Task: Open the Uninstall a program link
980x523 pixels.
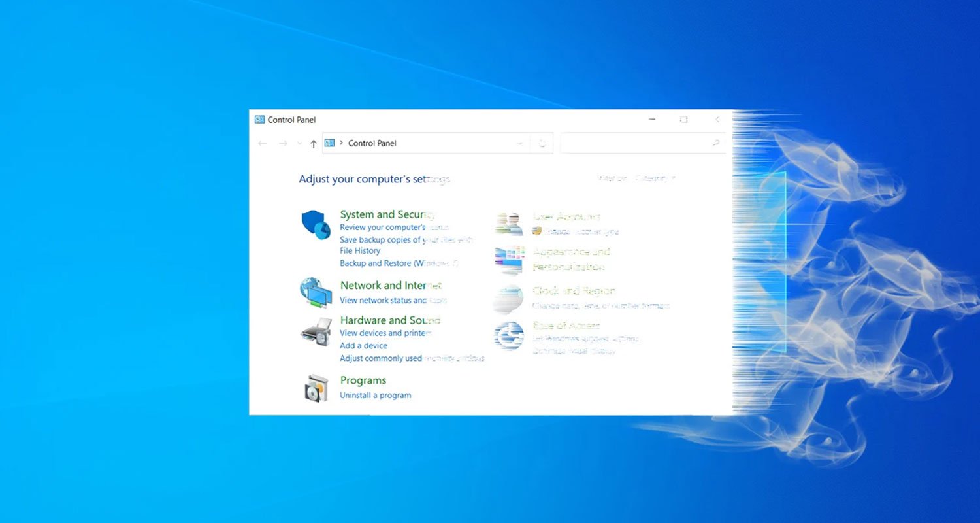Action: click(375, 395)
